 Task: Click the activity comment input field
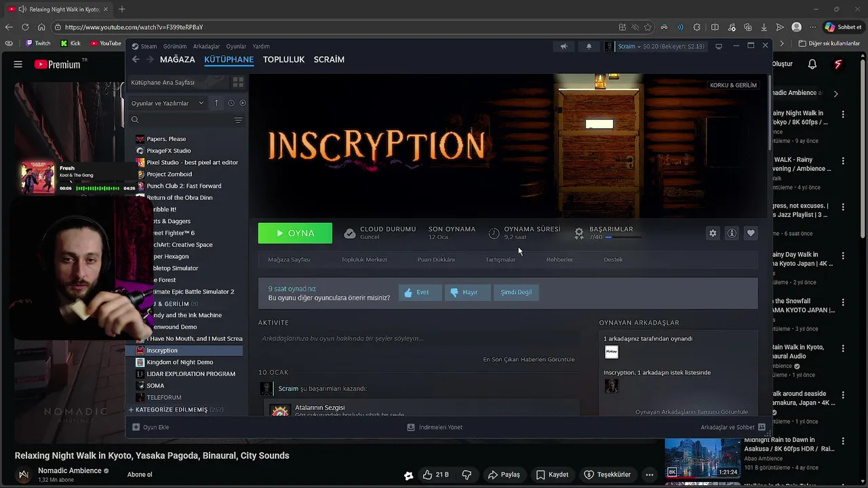[x=418, y=338]
